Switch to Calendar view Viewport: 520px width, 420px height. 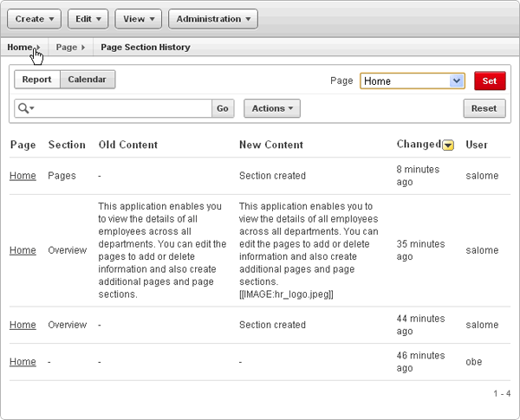(88, 80)
